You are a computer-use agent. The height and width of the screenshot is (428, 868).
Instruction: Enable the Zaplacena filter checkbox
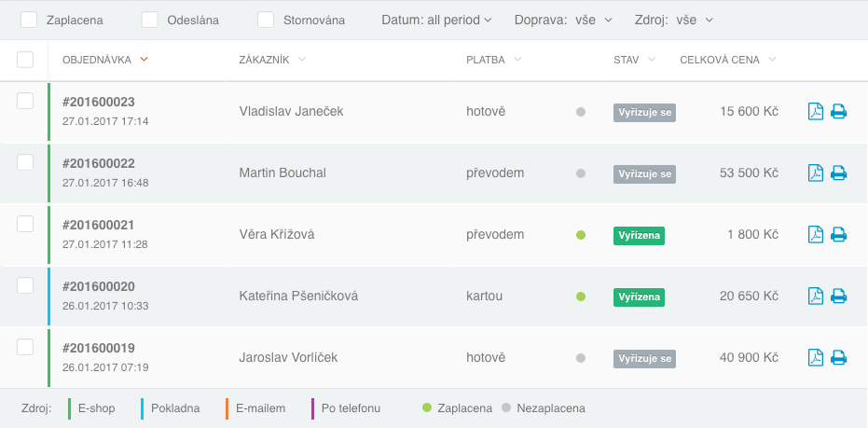click(x=29, y=20)
